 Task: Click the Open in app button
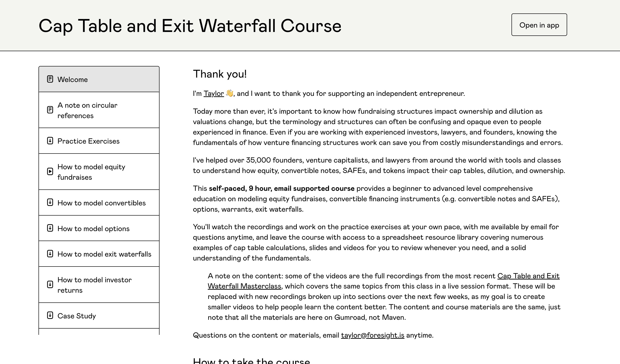pos(539,25)
